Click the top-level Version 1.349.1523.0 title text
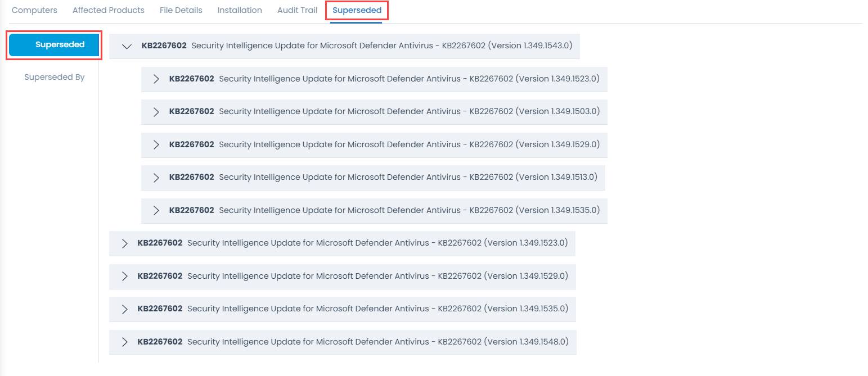 378,243
